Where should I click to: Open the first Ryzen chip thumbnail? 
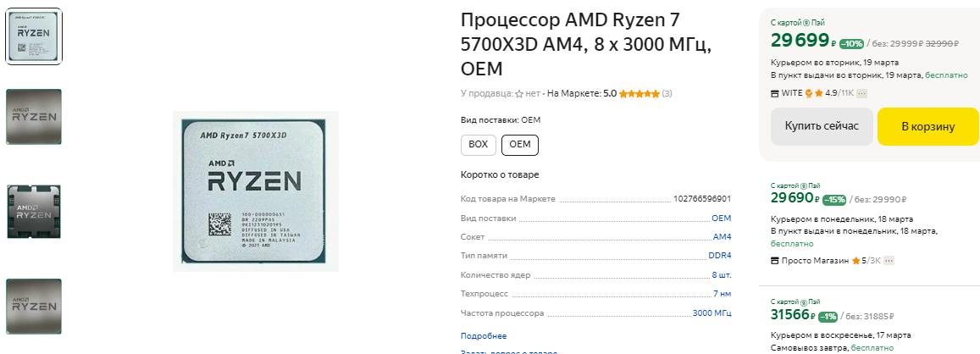34,36
